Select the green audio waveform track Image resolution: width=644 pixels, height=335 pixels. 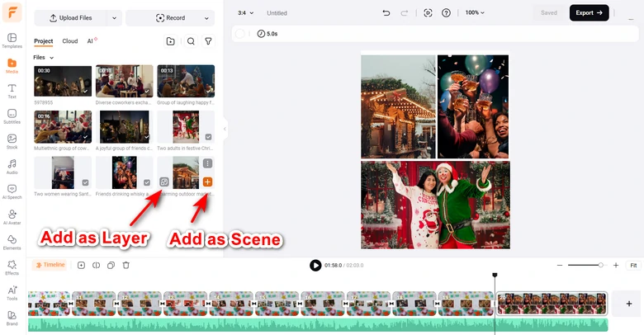click(x=318, y=325)
